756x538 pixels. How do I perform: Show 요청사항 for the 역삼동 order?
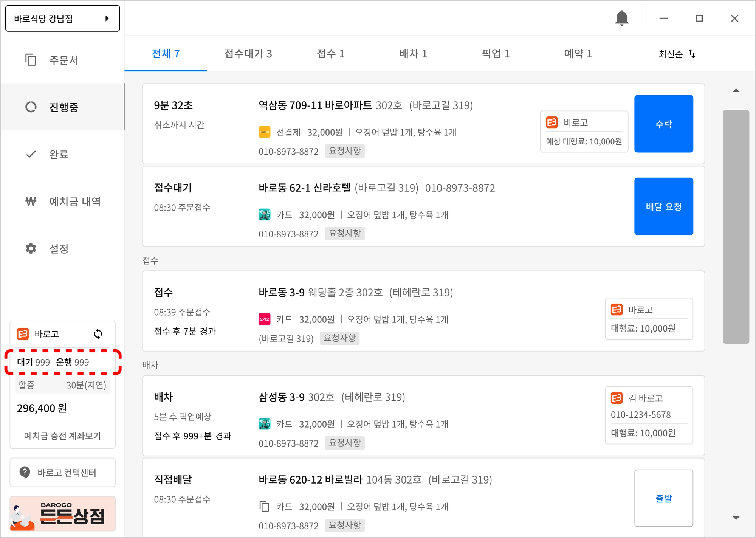pyautogui.click(x=344, y=151)
